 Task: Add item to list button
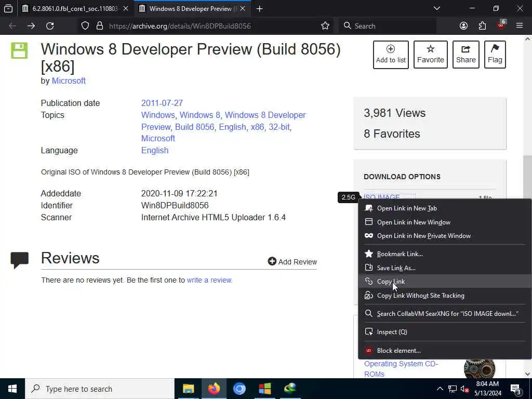click(391, 55)
